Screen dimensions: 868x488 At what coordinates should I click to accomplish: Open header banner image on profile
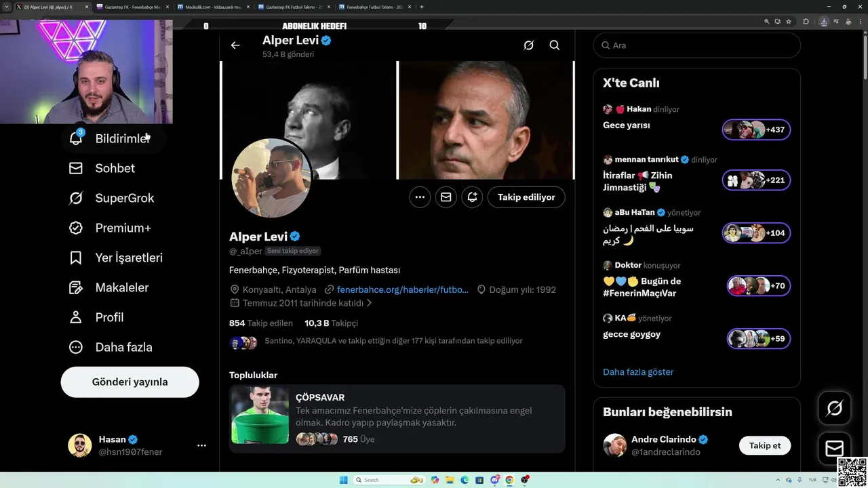[397, 120]
